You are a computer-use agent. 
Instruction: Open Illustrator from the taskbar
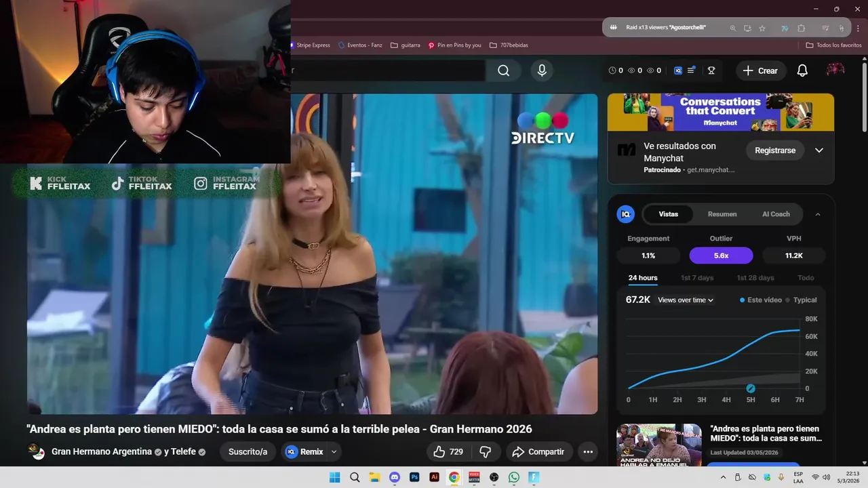[435, 477]
